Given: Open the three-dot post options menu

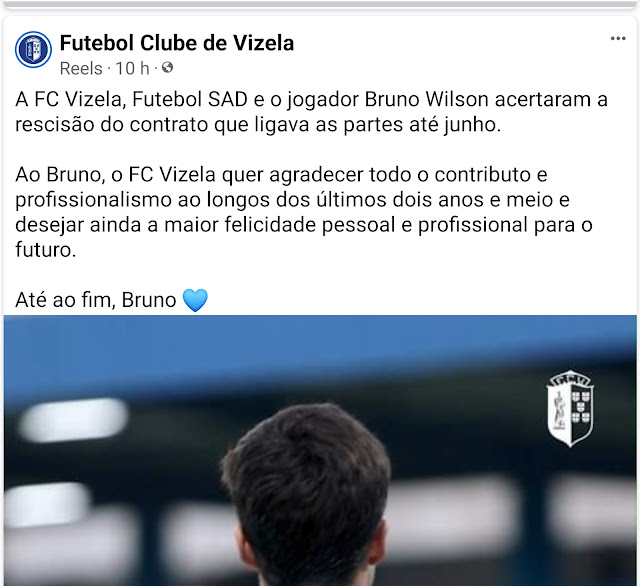Looking at the screenshot, I should click(618, 38).
